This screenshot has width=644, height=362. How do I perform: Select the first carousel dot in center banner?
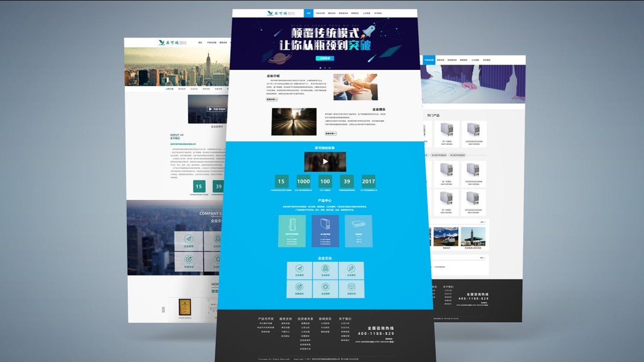pyautogui.click(x=320, y=68)
